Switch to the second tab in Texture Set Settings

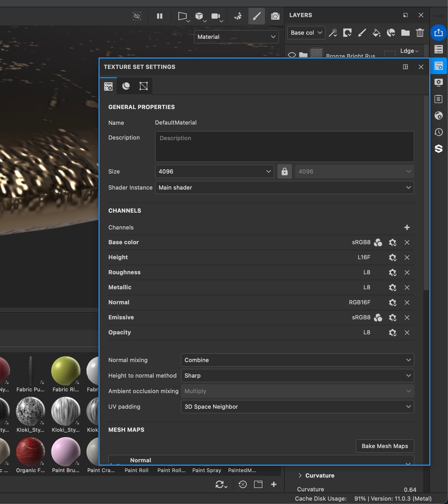pos(126,86)
